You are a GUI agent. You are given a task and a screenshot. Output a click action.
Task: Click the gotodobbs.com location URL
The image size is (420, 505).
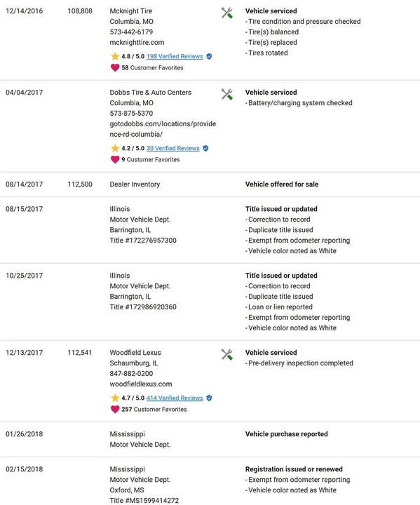pos(163,129)
